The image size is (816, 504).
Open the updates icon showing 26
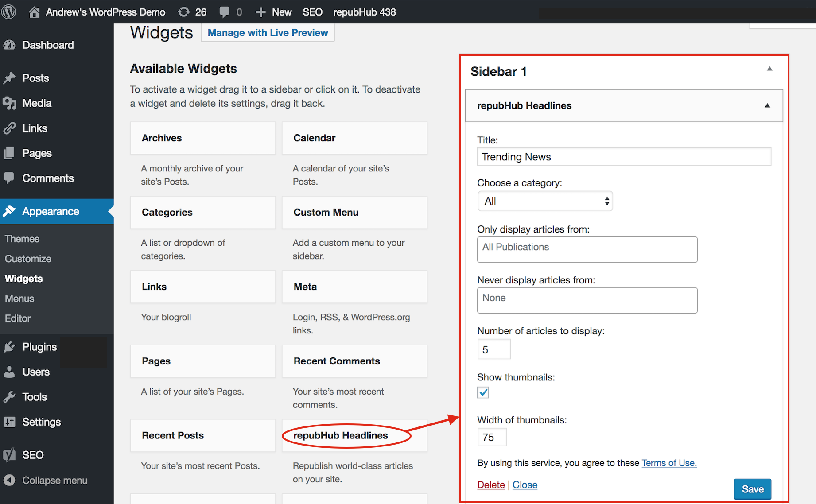coord(184,12)
